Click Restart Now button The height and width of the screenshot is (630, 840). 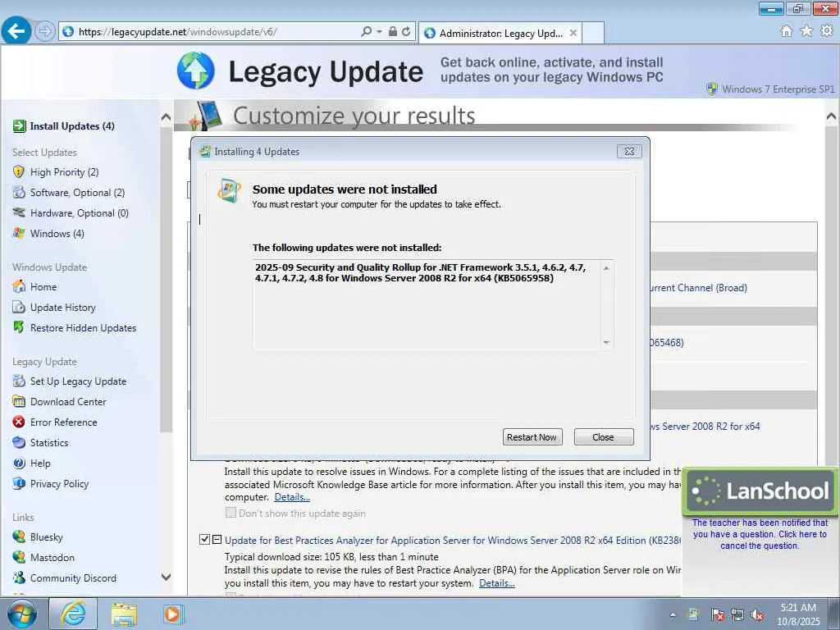click(x=532, y=437)
